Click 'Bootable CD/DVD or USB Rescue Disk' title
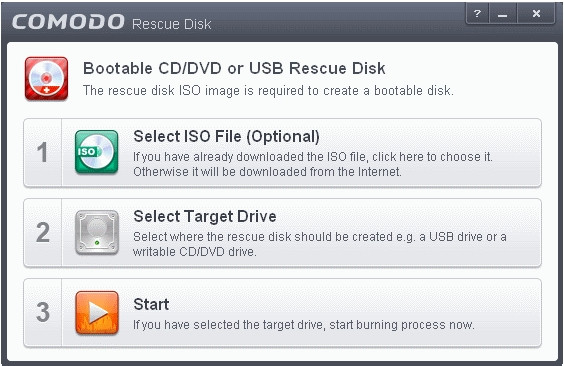Image resolution: width=564 pixels, height=366 pixels. 234,68
